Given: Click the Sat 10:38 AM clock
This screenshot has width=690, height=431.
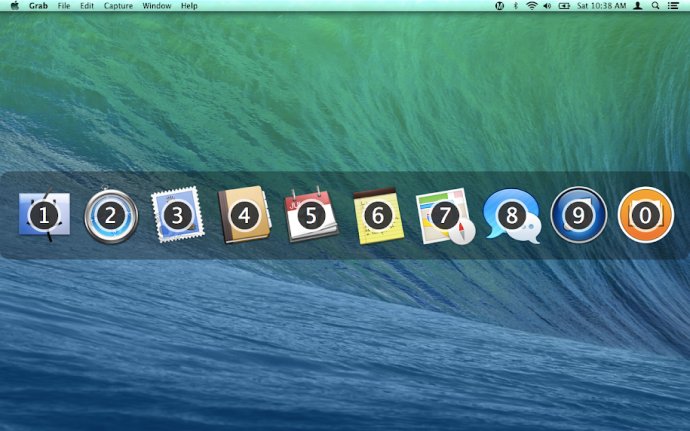Looking at the screenshot, I should pos(602,6).
